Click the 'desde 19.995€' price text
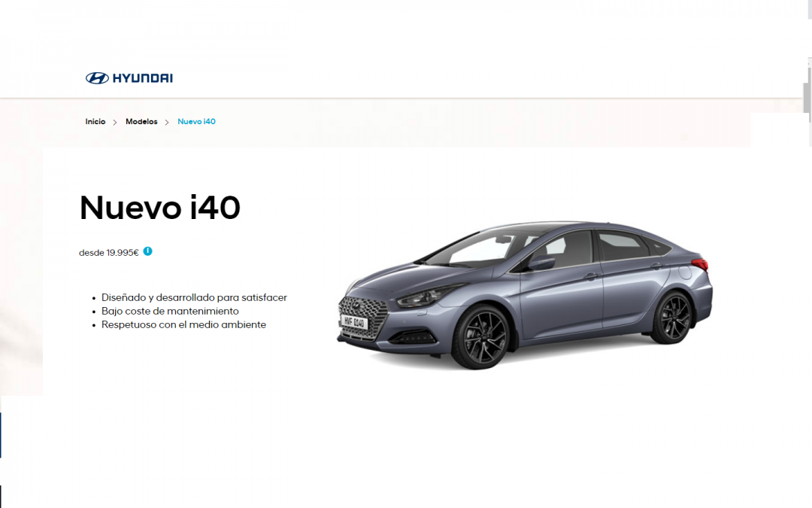This screenshot has width=812, height=508. coord(109,253)
